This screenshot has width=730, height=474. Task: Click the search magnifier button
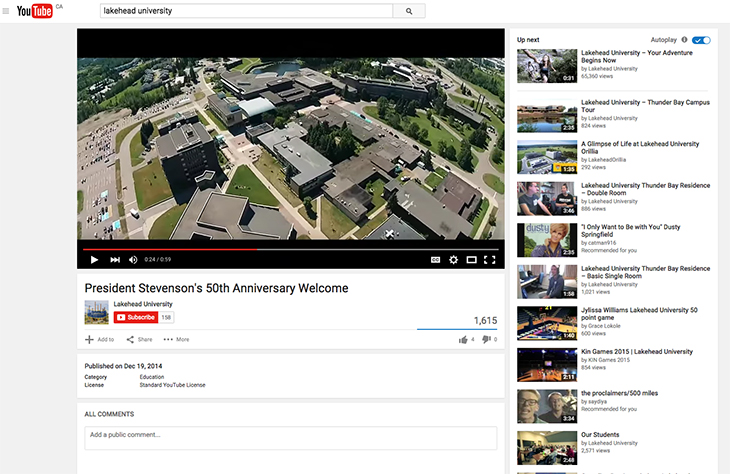coord(409,11)
